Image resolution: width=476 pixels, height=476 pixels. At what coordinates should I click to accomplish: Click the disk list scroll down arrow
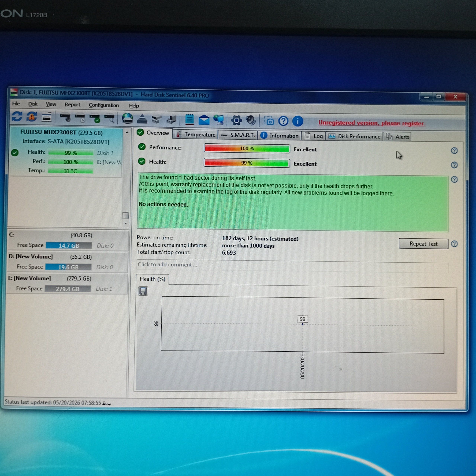(126, 223)
